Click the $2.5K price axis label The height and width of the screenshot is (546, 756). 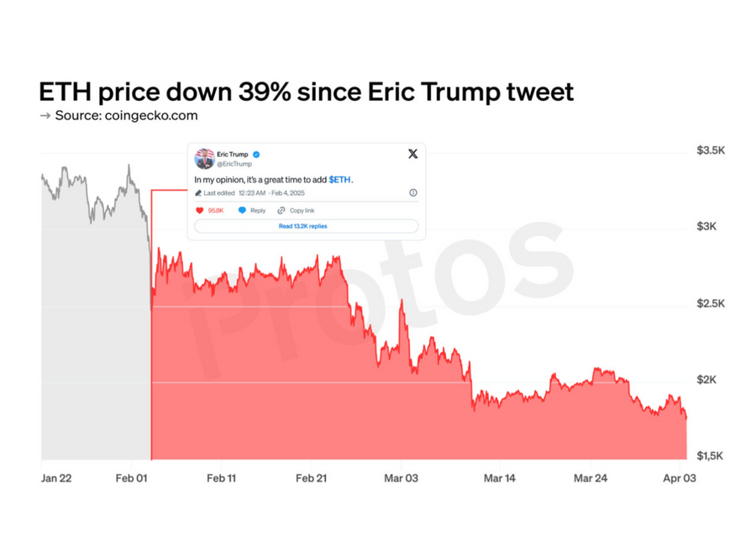711,303
